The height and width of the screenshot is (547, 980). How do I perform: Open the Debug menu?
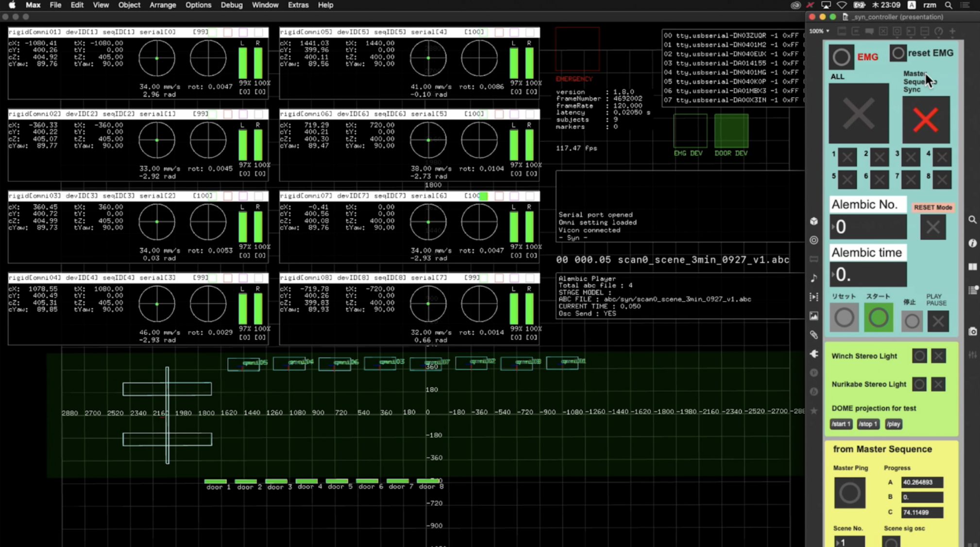tap(232, 5)
